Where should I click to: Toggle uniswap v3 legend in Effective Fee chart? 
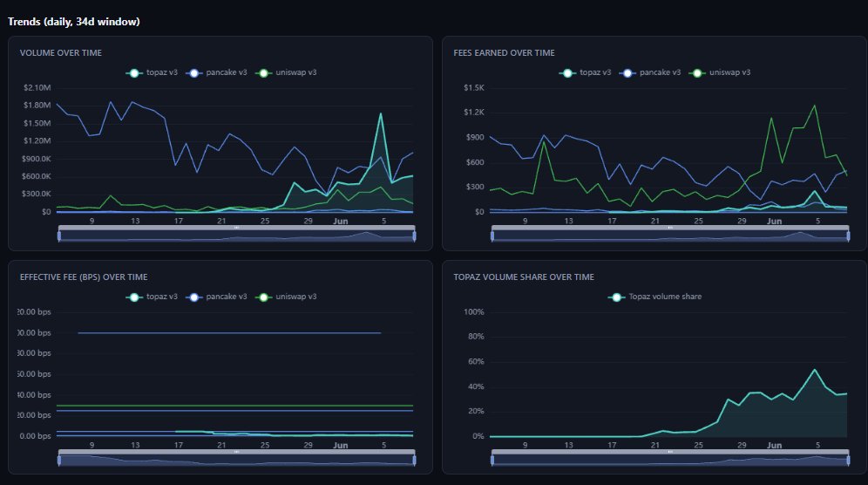[x=287, y=297]
